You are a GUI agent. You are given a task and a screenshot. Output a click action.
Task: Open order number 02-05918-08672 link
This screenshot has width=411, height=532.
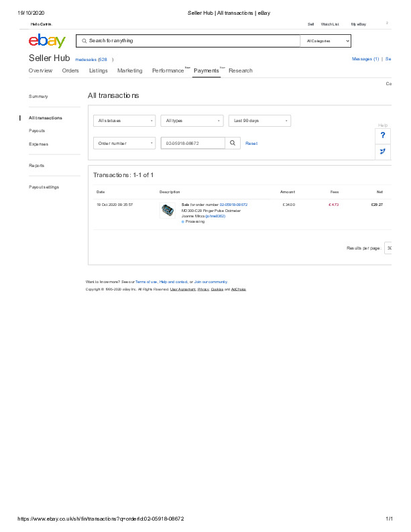233,204
